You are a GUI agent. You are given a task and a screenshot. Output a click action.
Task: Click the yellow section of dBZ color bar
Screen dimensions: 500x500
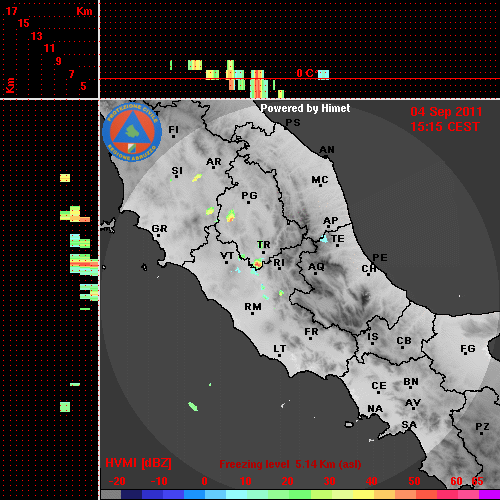coord(363,494)
